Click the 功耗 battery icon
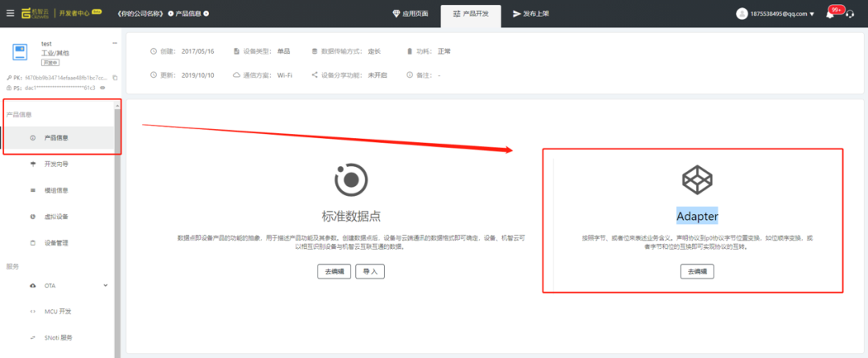 coord(410,51)
